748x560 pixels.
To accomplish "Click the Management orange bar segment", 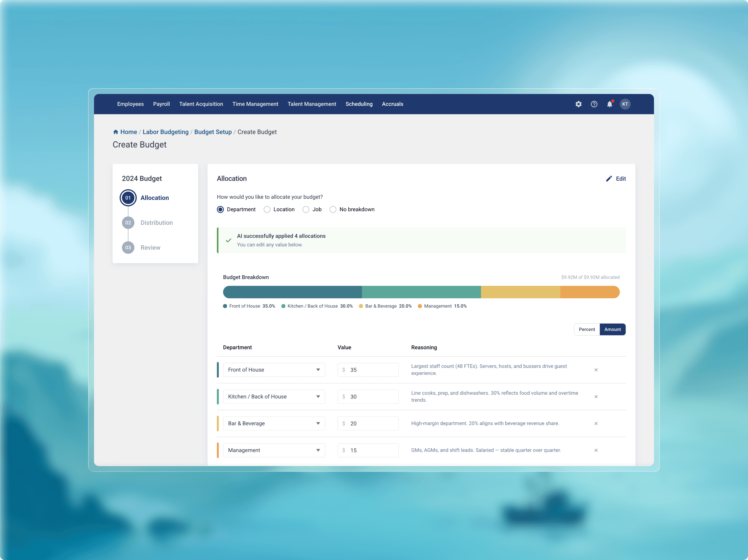I will coord(590,292).
